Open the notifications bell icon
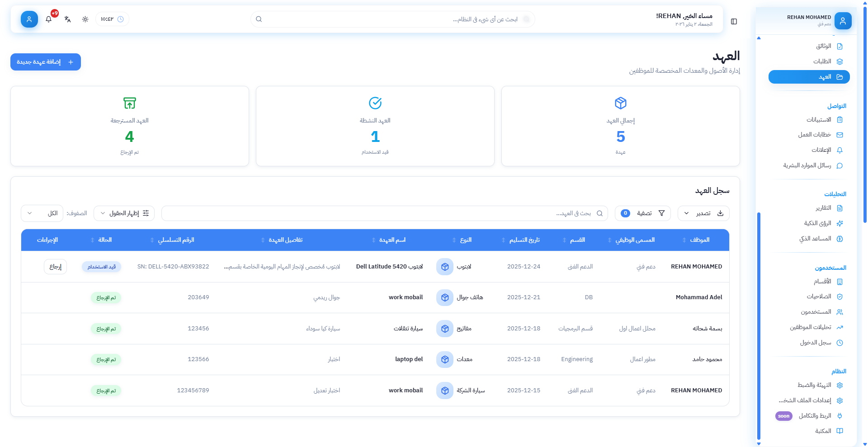868x447 pixels. [49, 19]
